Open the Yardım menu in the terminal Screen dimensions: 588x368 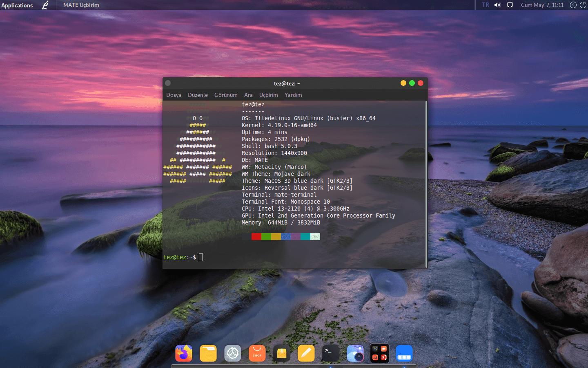click(293, 95)
